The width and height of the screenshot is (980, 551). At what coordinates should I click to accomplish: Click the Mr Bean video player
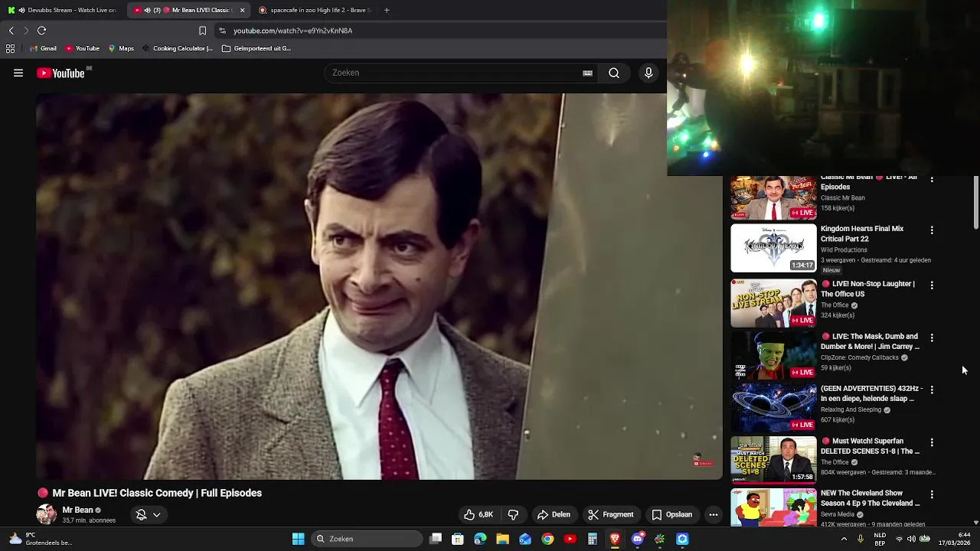379,286
